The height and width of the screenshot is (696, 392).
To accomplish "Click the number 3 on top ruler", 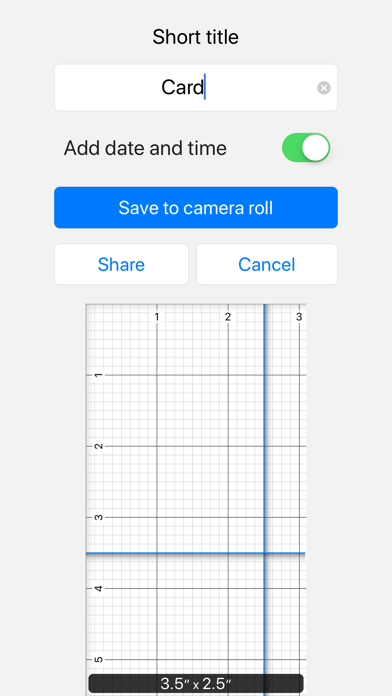I will tap(299, 317).
